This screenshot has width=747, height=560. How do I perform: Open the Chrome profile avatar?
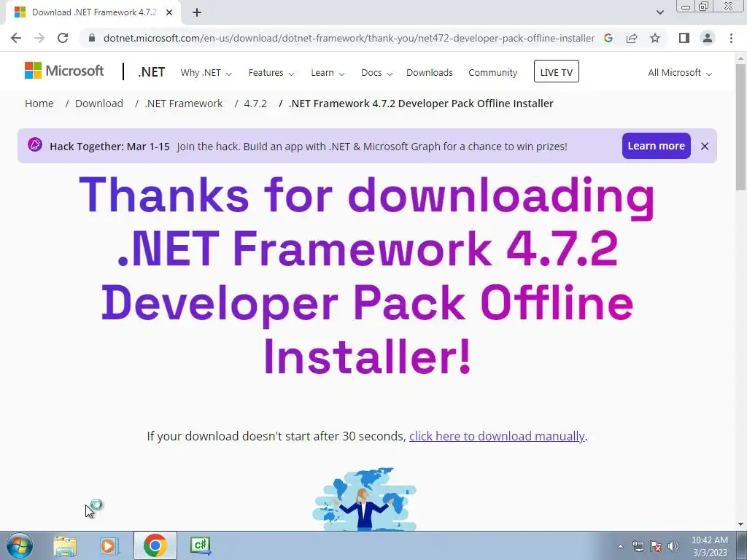tap(708, 38)
